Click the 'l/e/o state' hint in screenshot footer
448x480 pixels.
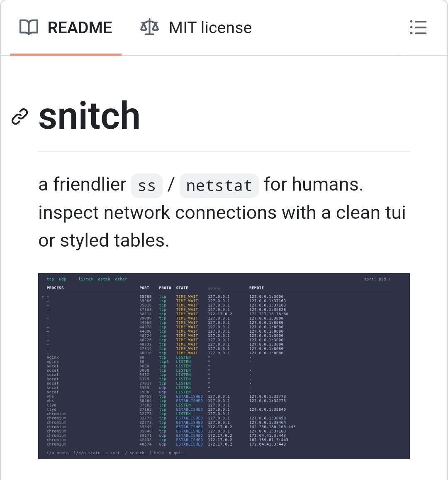point(87,453)
